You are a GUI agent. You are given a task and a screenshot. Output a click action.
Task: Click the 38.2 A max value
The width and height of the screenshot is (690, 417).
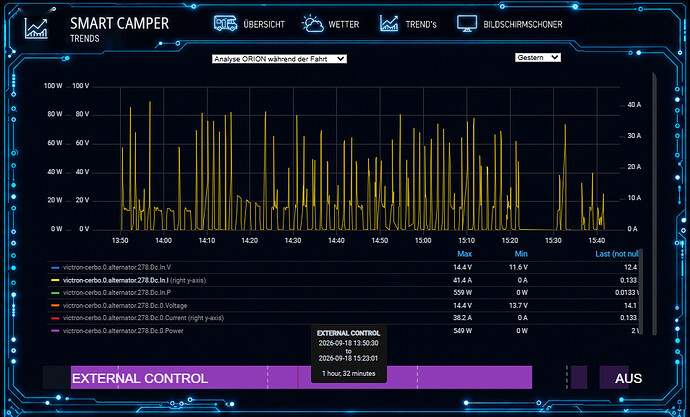click(462, 318)
